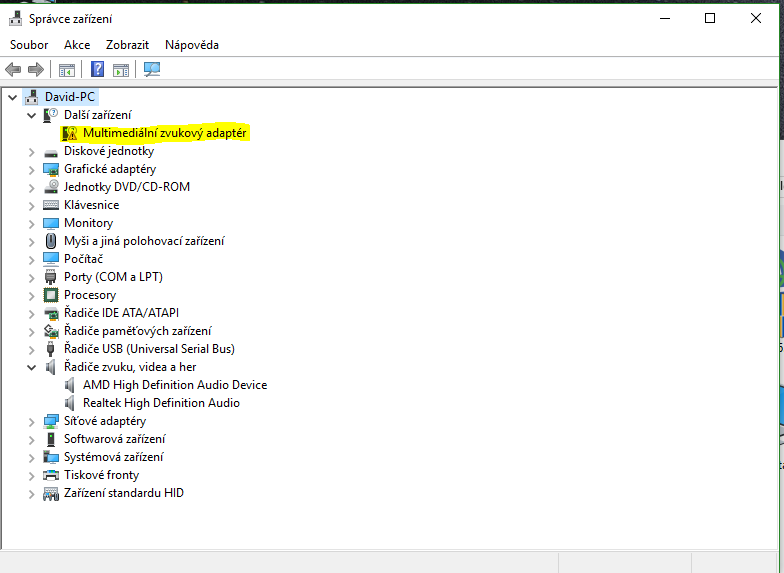Select Myši a jiná polohovací zařízení
The width and height of the screenshot is (784, 573).
(144, 241)
